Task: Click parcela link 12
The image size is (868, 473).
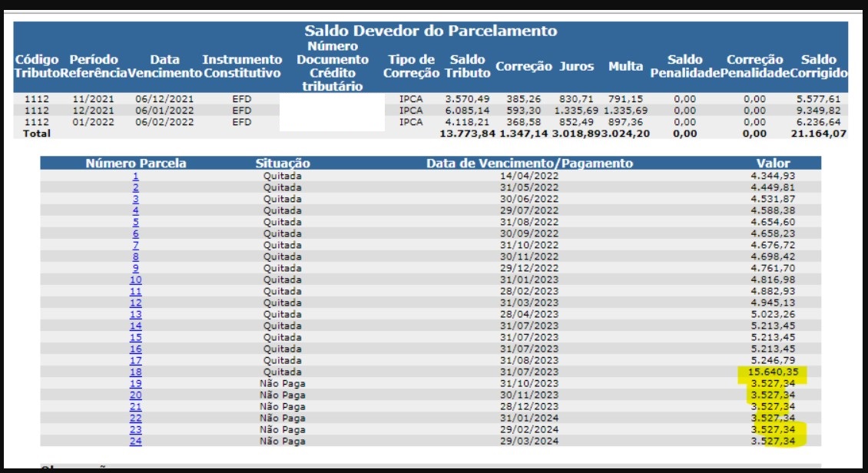Action: 136,303
